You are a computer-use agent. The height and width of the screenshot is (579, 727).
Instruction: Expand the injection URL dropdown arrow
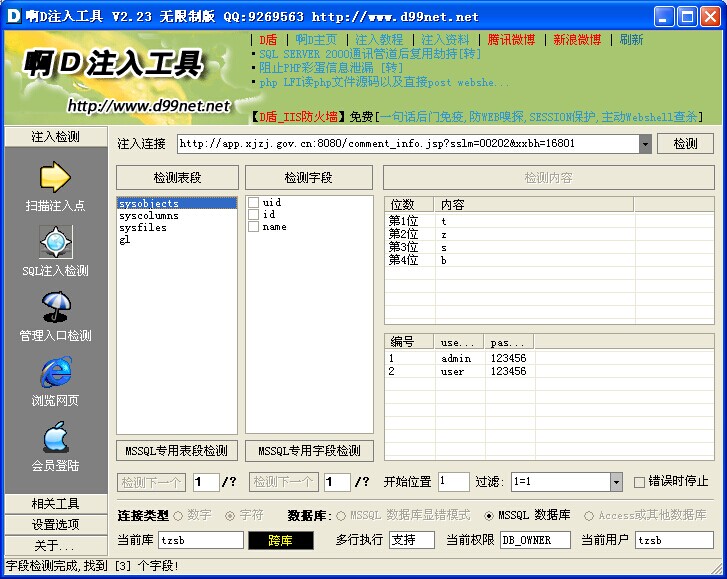point(645,144)
